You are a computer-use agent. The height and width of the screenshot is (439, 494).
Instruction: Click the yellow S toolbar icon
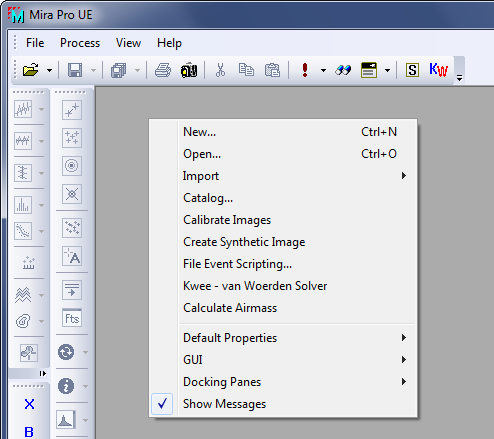pos(412,70)
